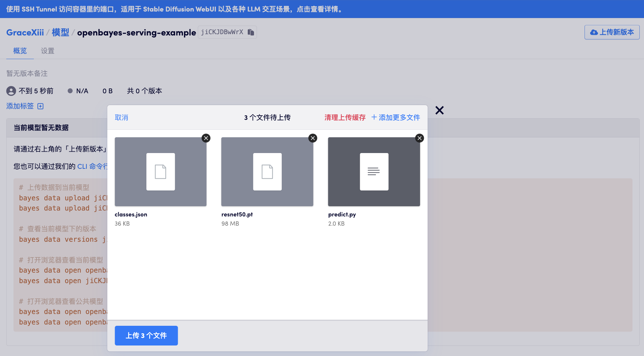The width and height of the screenshot is (644, 356).
Task: Click 清理上传缓存 link
Action: tap(345, 118)
